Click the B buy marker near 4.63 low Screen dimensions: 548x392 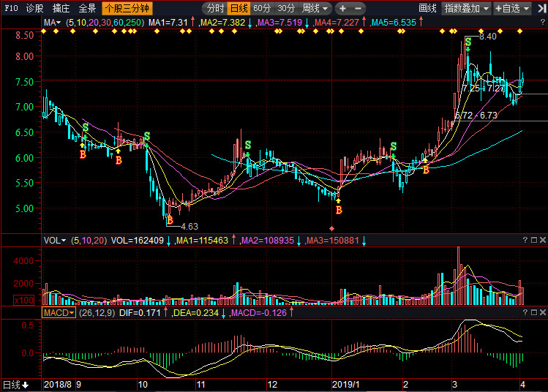point(170,220)
